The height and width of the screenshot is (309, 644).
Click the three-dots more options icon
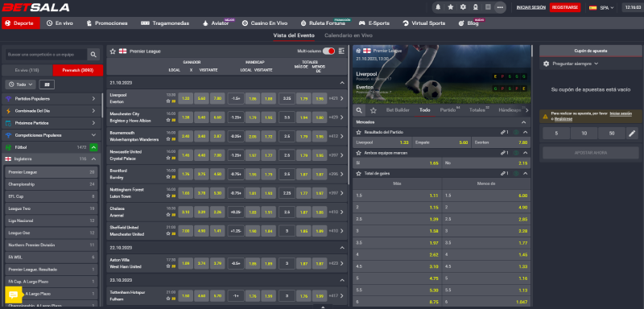(500, 7)
